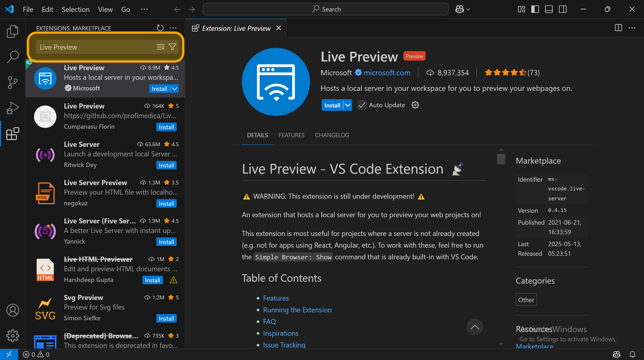
Task: Expand Install dropdown on Microsoft Live Preview item
Action: pos(175,89)
